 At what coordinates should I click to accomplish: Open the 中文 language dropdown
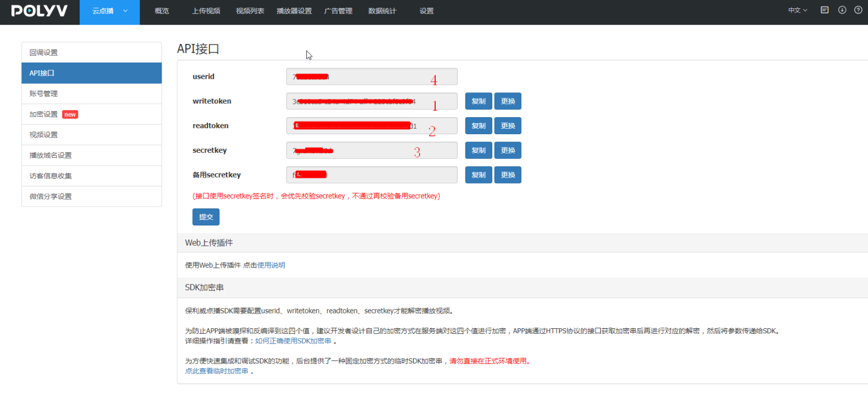click(x=797, y=10)
